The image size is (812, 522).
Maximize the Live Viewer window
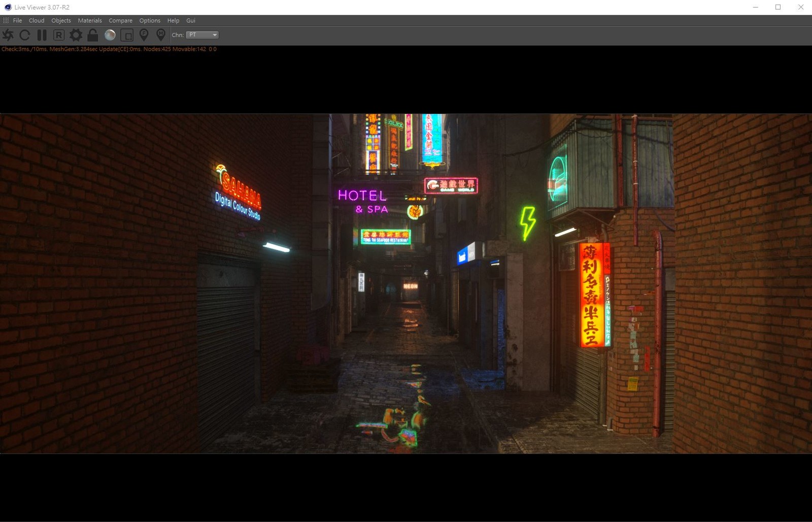click(778, 7)
